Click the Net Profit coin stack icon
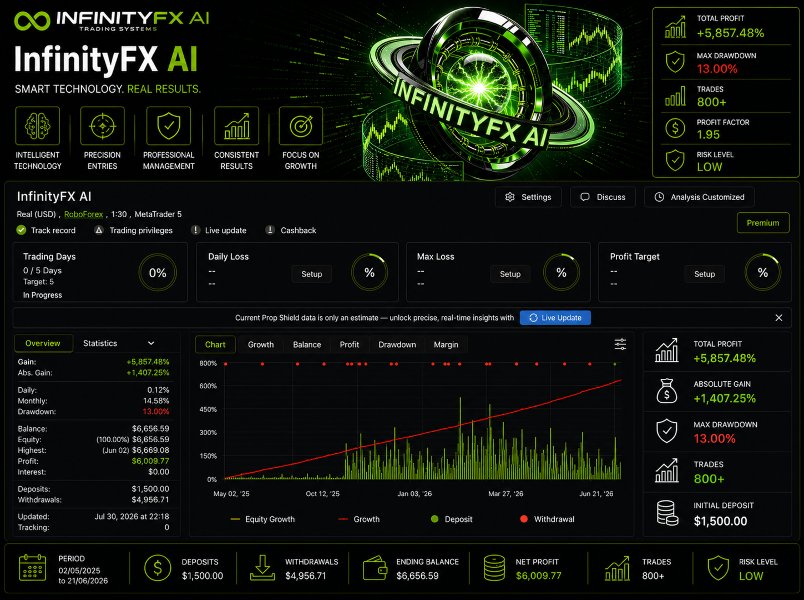This screenshot has width=804, height=600. coord(494,568)
